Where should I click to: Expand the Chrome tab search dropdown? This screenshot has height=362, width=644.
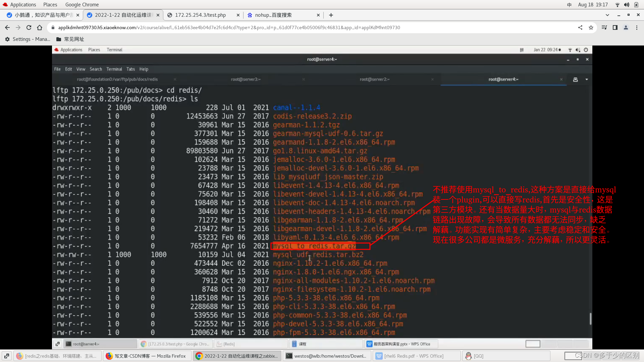[x=607, y=15]
